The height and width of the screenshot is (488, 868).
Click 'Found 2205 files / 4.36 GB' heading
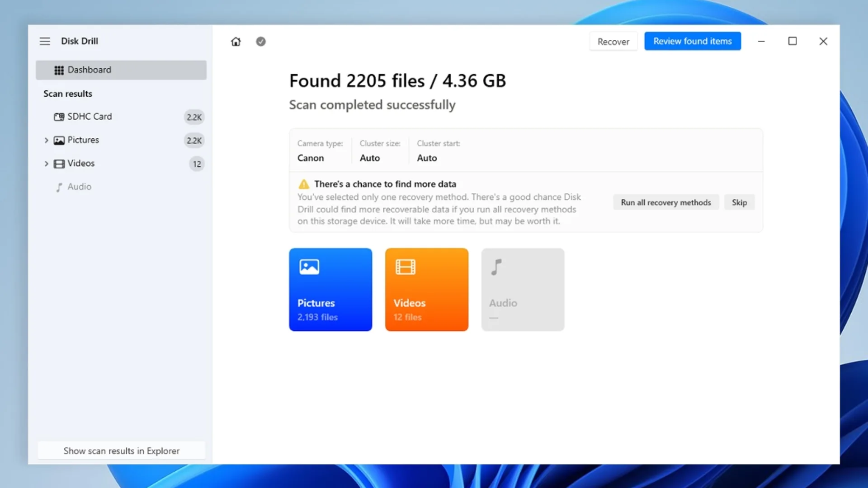point(398,81)
